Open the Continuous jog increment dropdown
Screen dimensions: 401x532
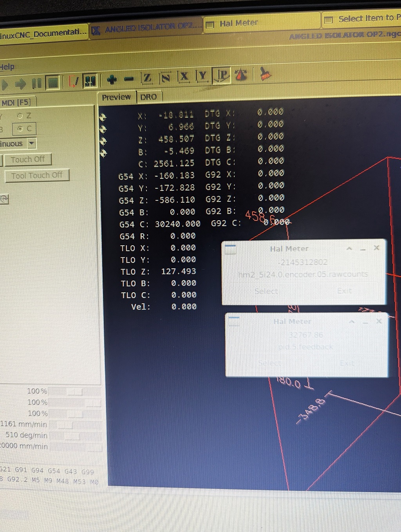coord(32,144)
